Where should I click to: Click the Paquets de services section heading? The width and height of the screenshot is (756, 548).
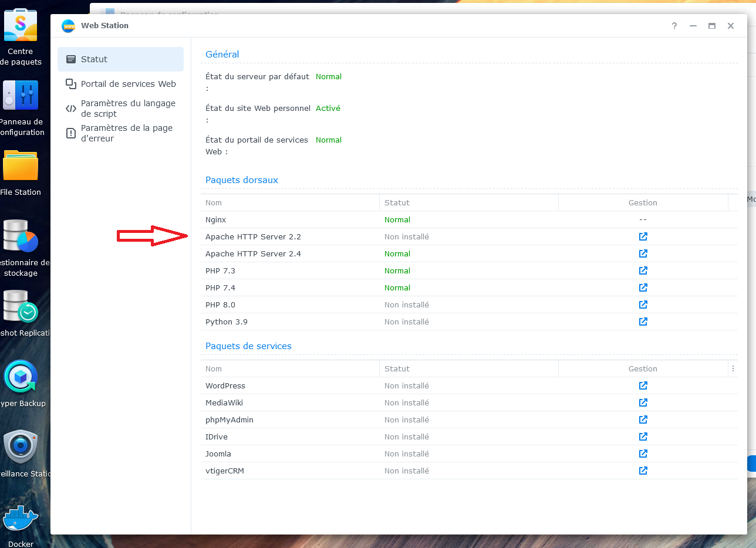click(248, 346)
